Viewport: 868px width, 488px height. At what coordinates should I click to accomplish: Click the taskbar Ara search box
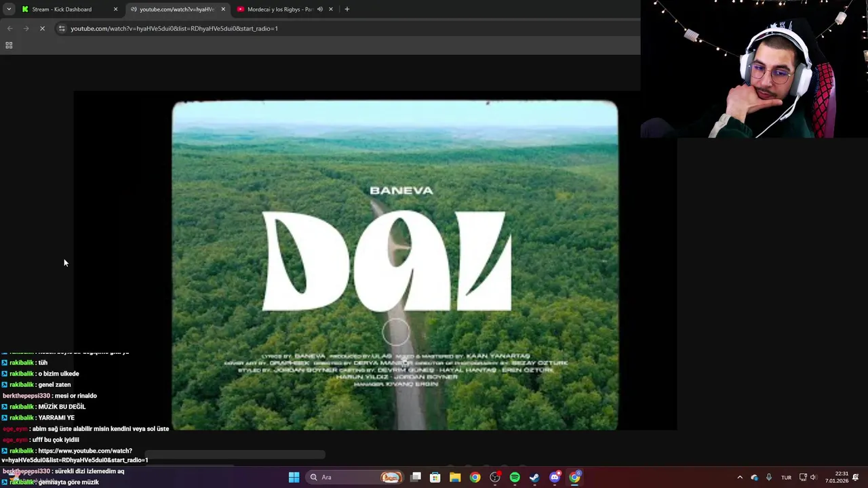click(x=355, y=477)
